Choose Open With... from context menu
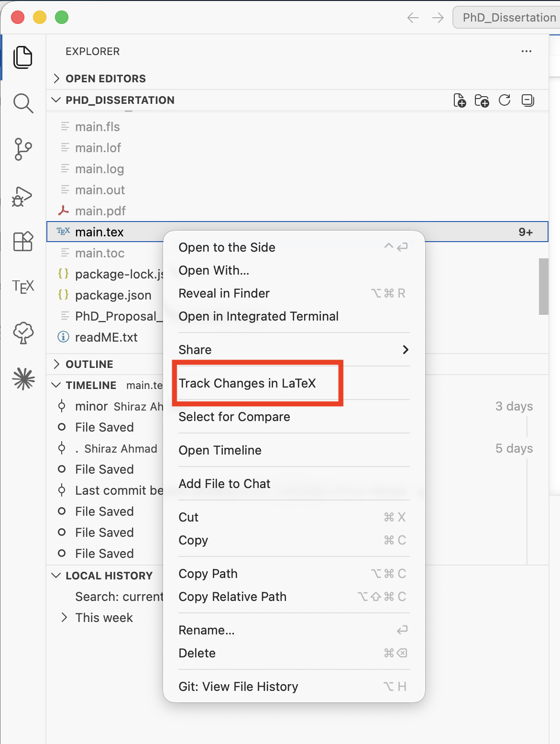The image size is (560, 744). [x=294, y=270]
